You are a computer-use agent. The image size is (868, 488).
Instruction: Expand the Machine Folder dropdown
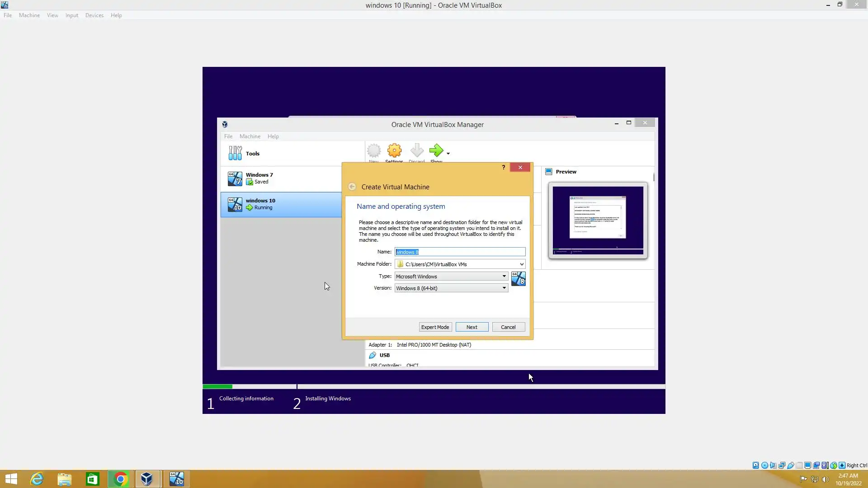pos(521,264)
